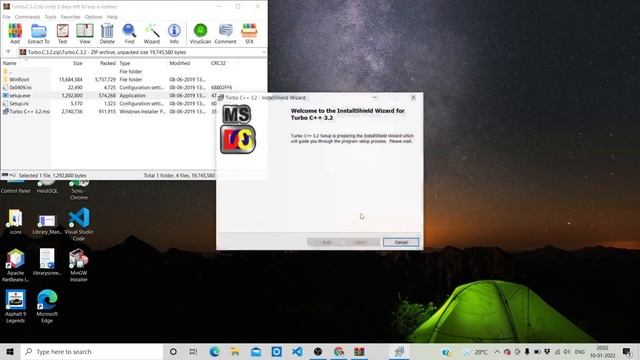
Task: Open the Favorites menu
Action: [71, 17]
